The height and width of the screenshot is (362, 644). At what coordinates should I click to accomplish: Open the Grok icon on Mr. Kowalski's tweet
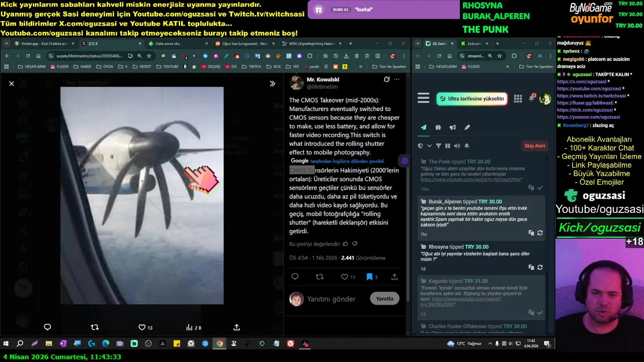coord(386,79)
